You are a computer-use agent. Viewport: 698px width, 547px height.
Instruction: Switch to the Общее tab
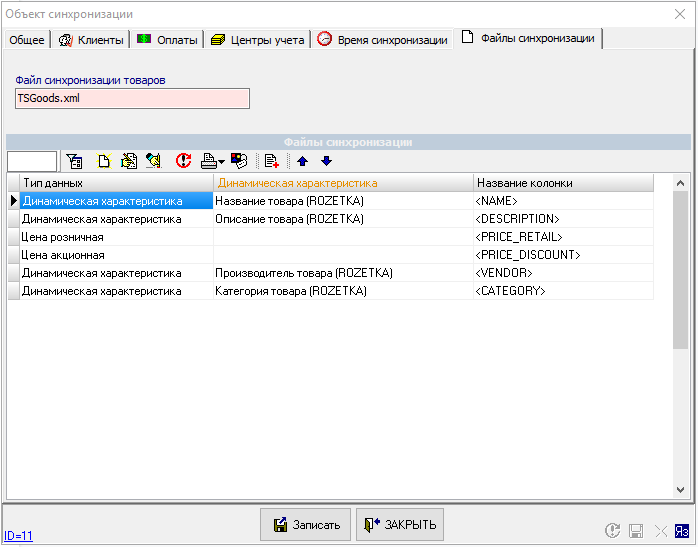27,40
